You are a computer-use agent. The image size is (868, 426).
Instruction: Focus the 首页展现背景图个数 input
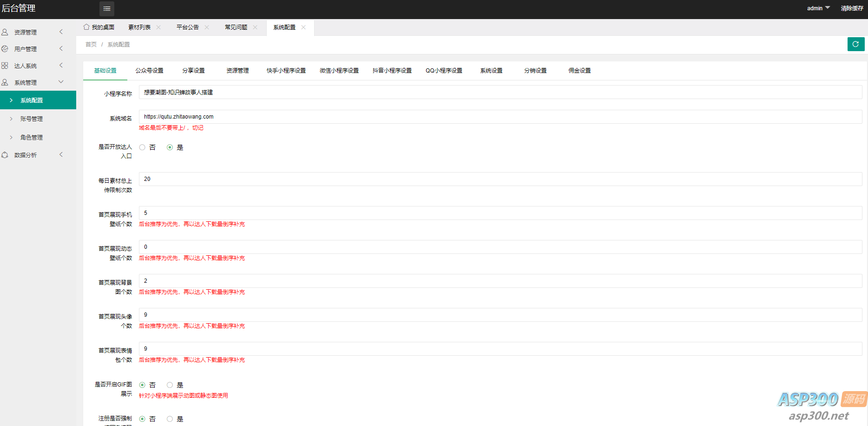click(500, 281)
